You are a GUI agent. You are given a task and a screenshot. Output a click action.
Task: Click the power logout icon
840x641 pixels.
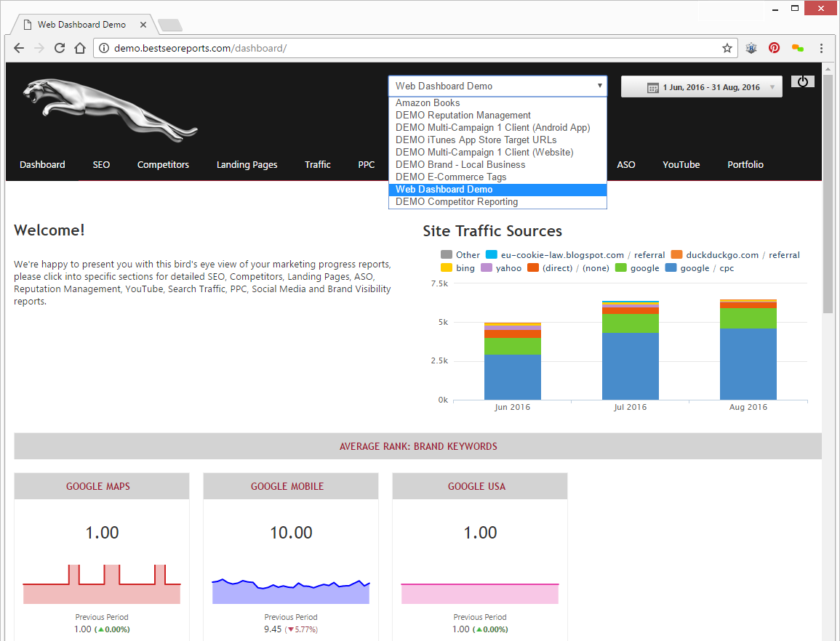click(802, 81)
